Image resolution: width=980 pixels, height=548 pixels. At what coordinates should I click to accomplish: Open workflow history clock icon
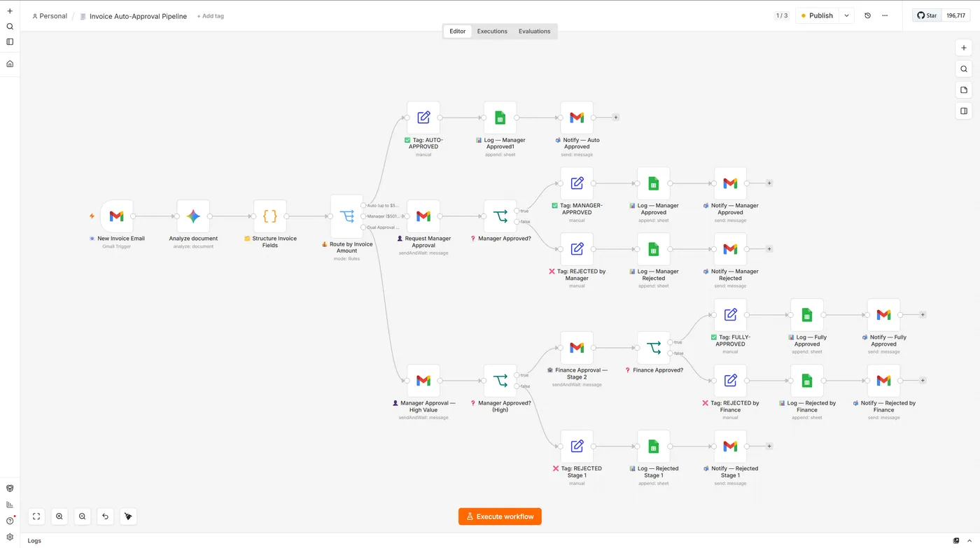(x=867, y=15)
